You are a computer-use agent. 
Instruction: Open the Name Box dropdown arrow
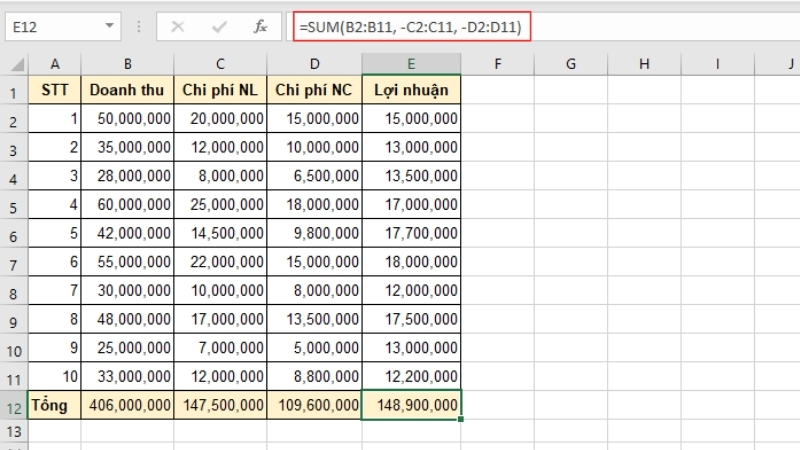click(108, 27)
